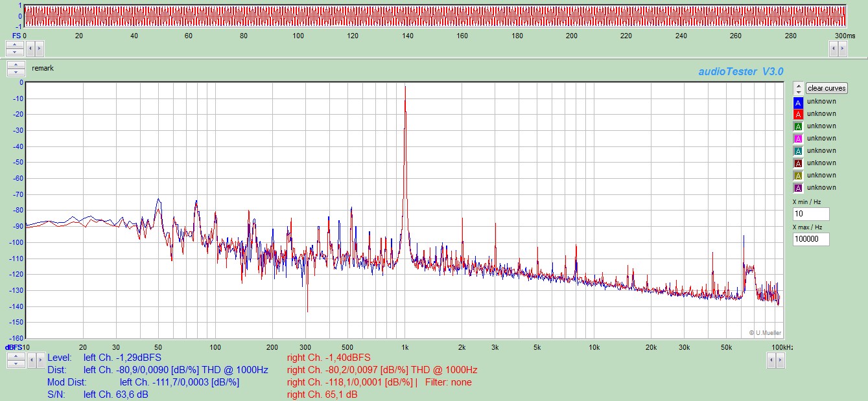Click the olive curve A icon
The width and height of the screenshot is (868, 401).
(x=798, y=176)
